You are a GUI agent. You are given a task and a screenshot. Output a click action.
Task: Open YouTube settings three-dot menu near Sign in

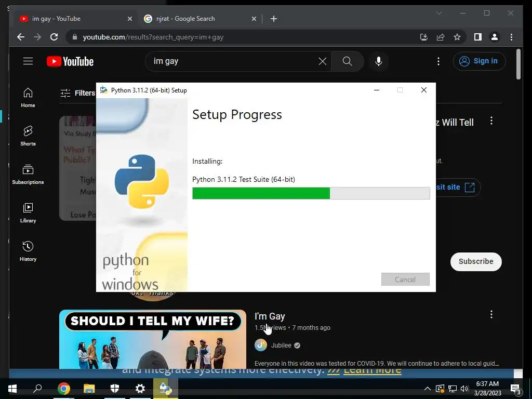pyautogui.click(x=438, y=61)
